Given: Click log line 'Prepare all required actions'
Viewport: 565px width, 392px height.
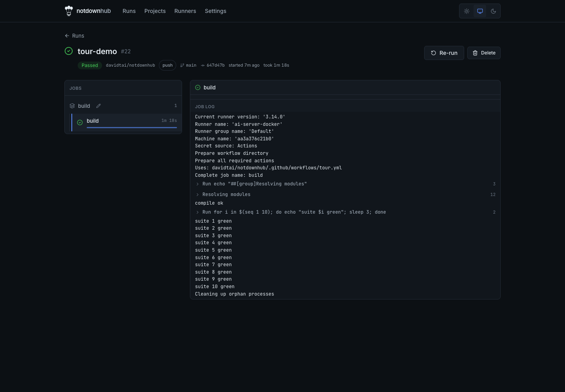Looking at the screenshot, I should tap(234, 161).
